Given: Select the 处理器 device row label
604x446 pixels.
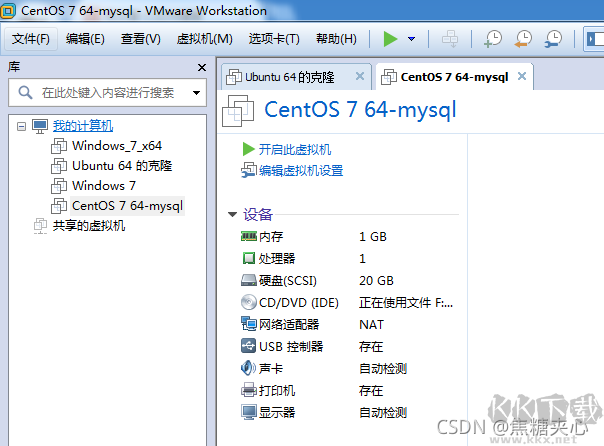Looking at the screenshot, I should (277, 258).
